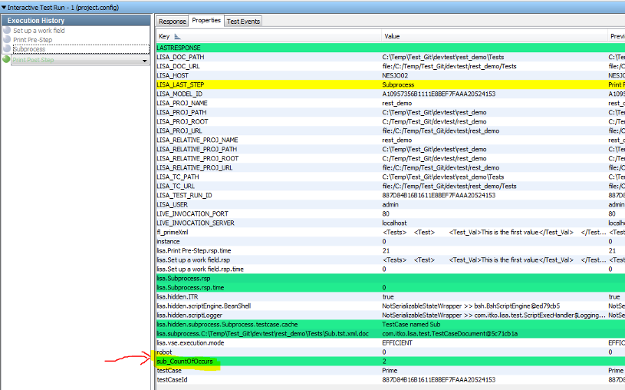Select the lisa.hidden.scriptLogger key
The height and width of the screenshot is (390, 625).
(189, 315)
